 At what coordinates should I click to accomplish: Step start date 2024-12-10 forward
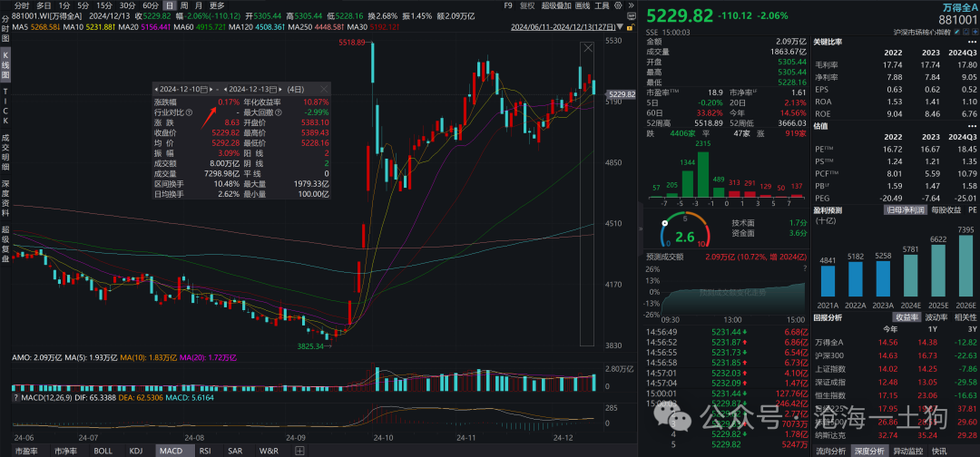pyautogui.click(x=211, y=89)
